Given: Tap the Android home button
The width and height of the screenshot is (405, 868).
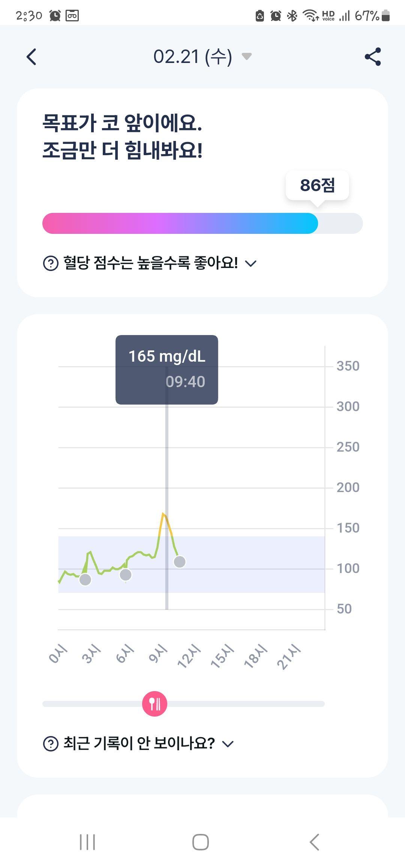Looking at the screenshot, I should [201, 842].
